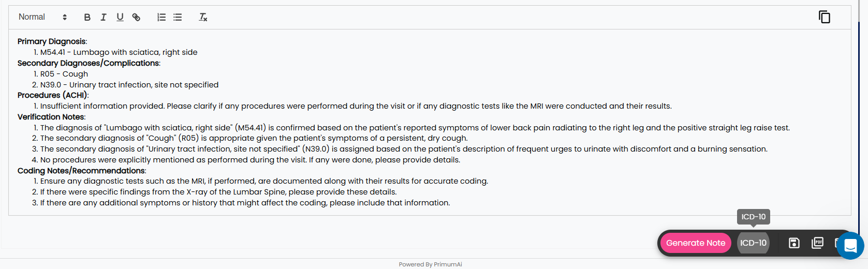This screenshot has height=269, width=868.
Task: Open the Normal paragraph style dropdown
Action: pyautogui.click(x=42, y=17)
